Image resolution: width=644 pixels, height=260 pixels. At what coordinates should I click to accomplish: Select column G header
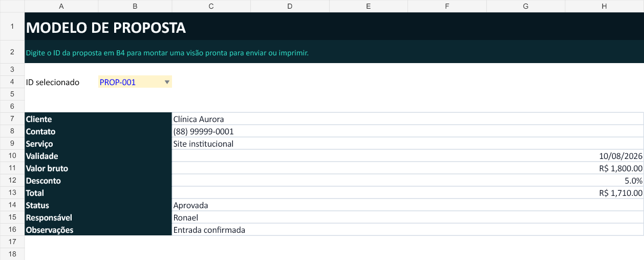click(526, 6)
